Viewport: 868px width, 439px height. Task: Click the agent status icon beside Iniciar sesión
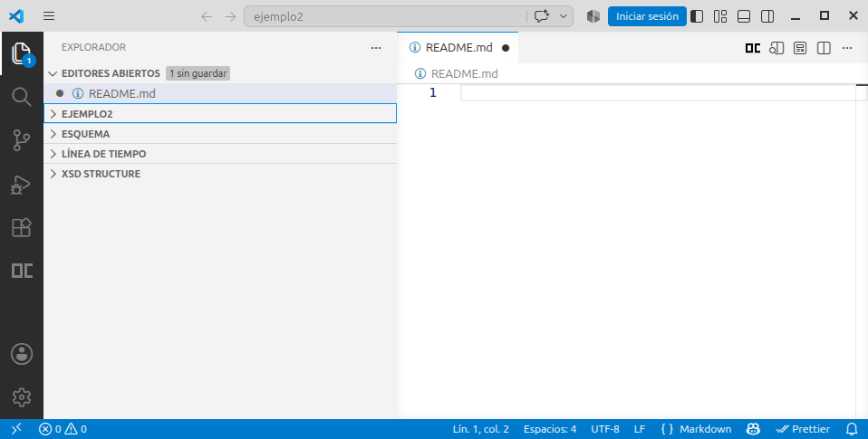[x=593, y=16]
